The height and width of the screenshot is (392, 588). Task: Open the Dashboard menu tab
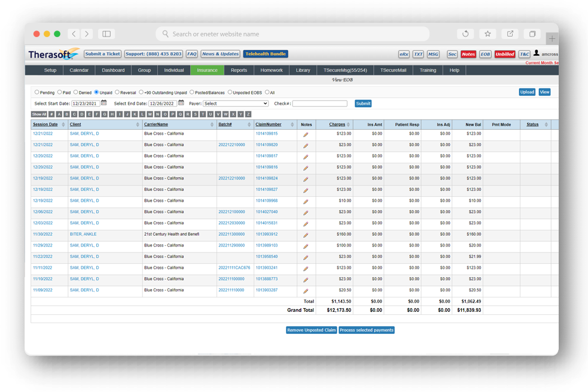(113, 70)
